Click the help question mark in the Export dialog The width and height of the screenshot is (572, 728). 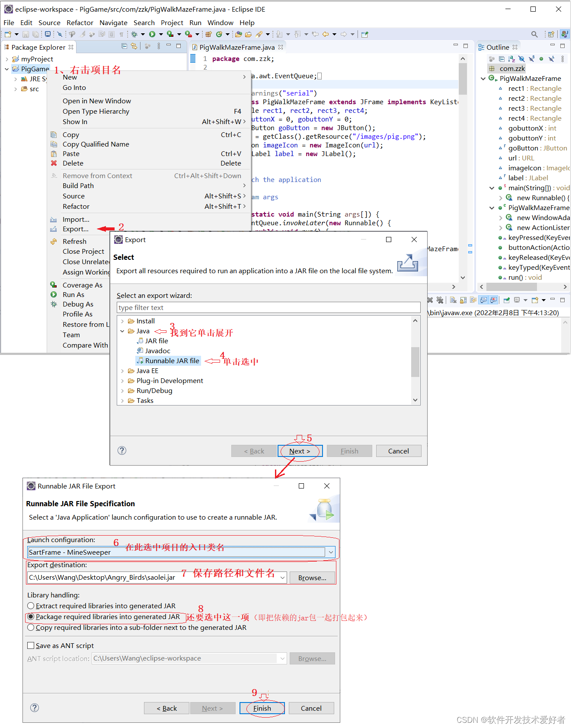[x=122, y=450]
